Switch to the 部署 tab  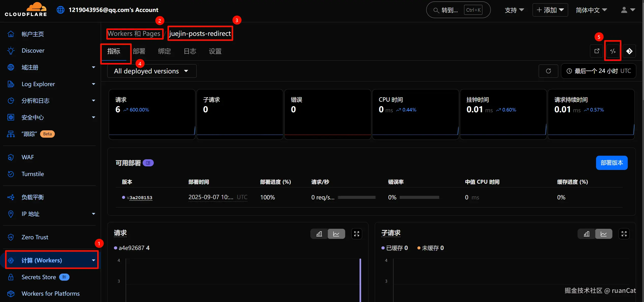tap(139, 51)
